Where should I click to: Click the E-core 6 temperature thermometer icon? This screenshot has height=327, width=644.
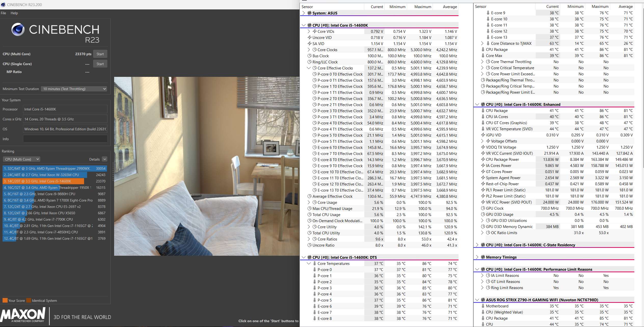tap(315, 306)
